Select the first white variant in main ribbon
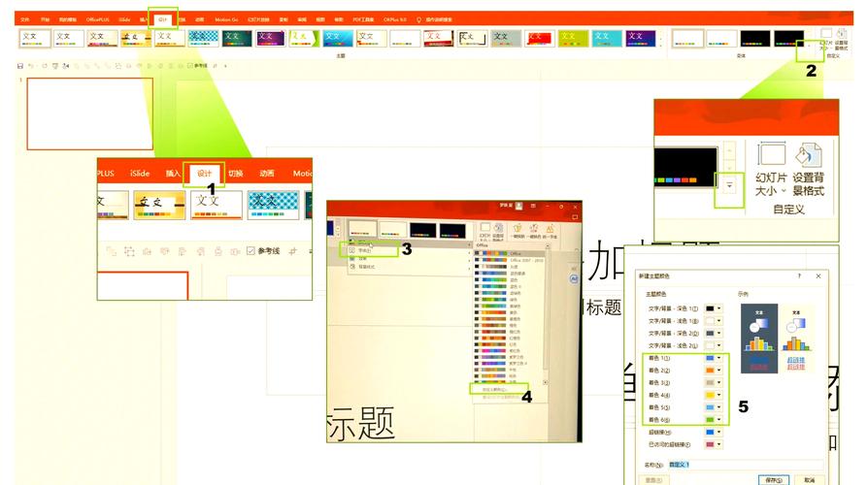The image size is (868, 485). (x=687, y=38)
